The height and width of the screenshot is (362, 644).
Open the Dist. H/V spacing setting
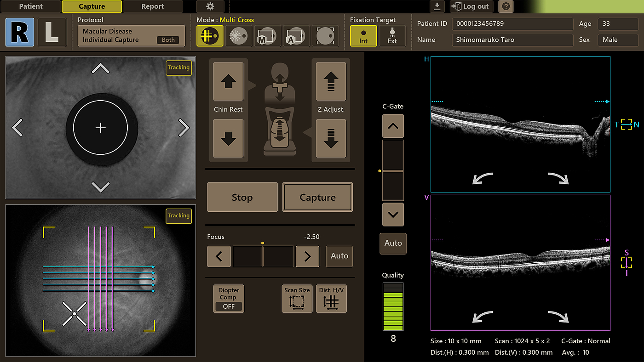[x=331, y=298]
